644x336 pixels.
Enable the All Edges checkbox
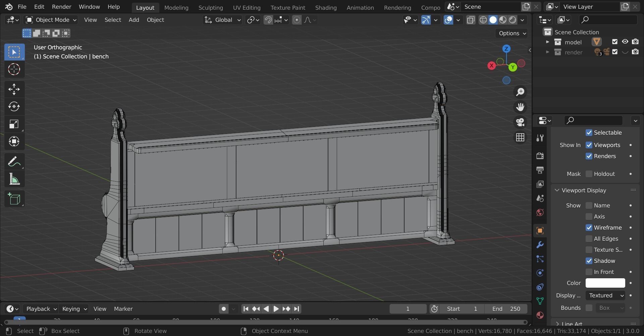coord(589,239)
